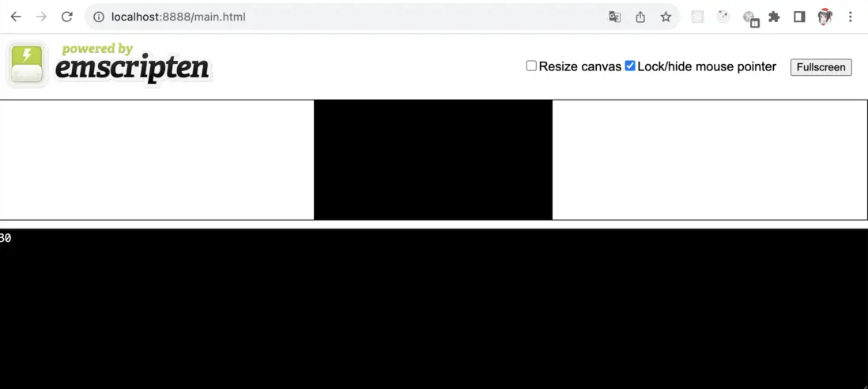Image resolution: width=868 pixels, height=389 pixels.
Task: Uncheck Lock/hide mouse pointer
Action: click(630, 66)
